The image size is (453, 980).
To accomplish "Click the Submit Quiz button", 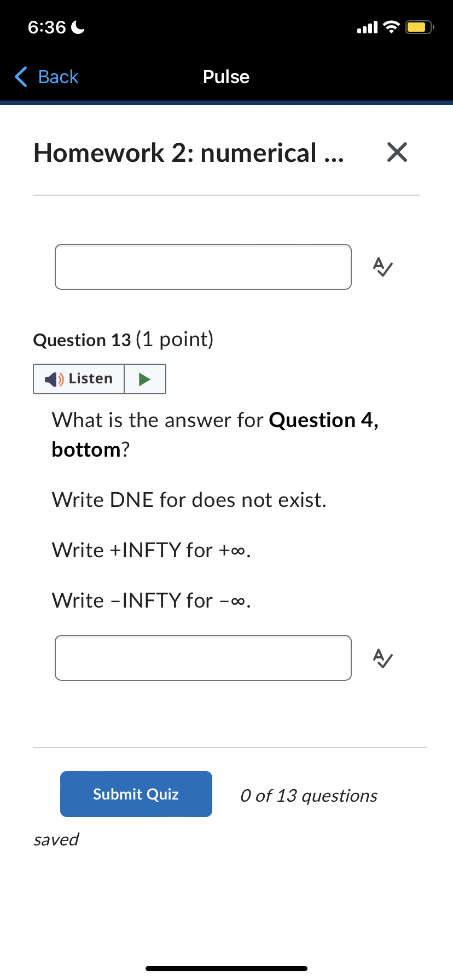I will coord(136,794).
